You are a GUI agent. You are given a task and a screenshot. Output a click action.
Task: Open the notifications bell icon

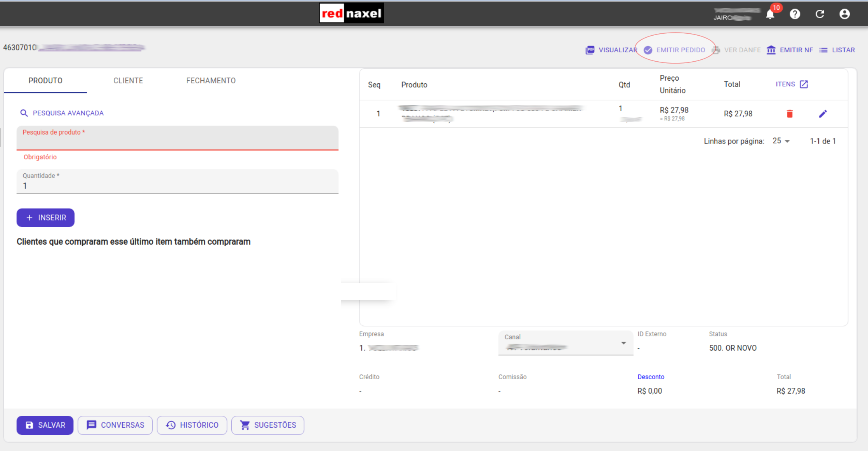tap(770, 14)
